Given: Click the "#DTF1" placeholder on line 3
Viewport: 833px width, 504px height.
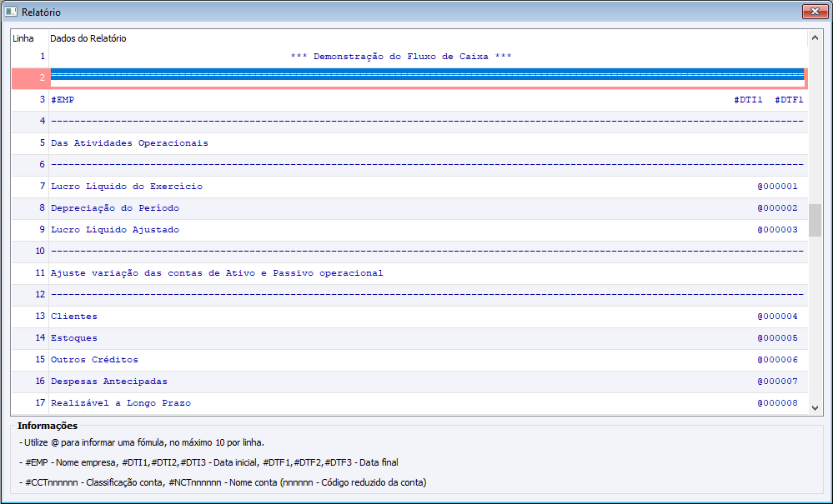Looking at the screenshot, I should (x=789, y=100).
